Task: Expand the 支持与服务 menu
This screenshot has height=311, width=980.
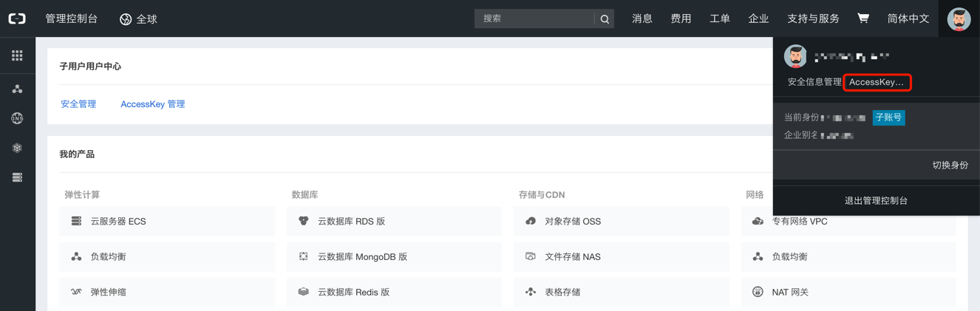Action: click(x=813, y=18)
